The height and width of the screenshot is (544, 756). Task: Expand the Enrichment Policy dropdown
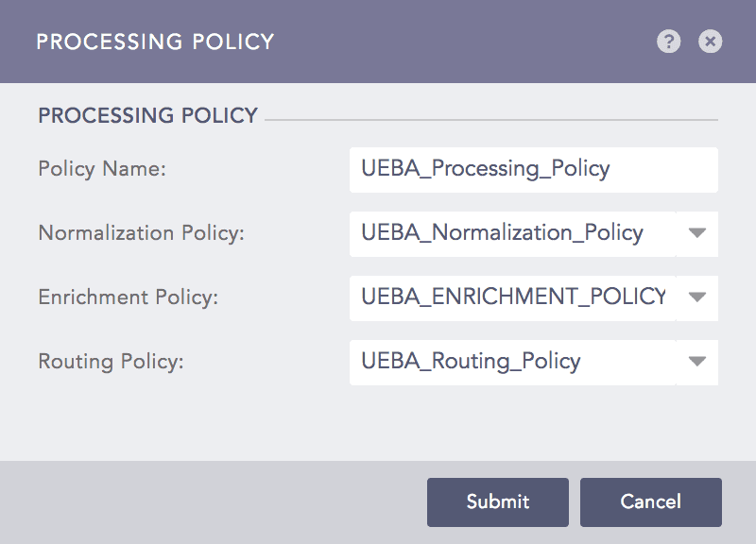[696, 297]
